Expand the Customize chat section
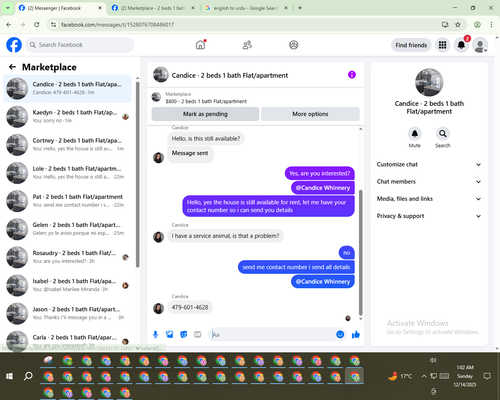This screenshot has height=400, width=500. pyautogui.click(x=429, y=164)
